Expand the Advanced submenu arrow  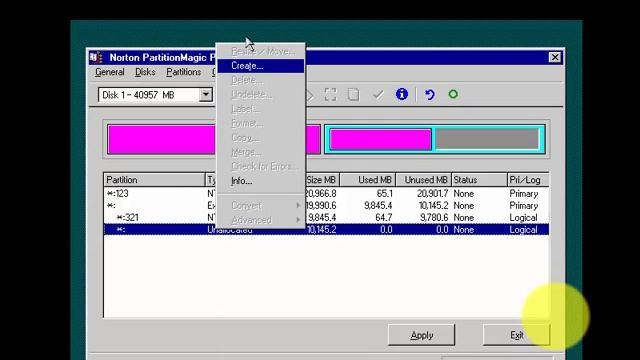[x=298, y=220]
